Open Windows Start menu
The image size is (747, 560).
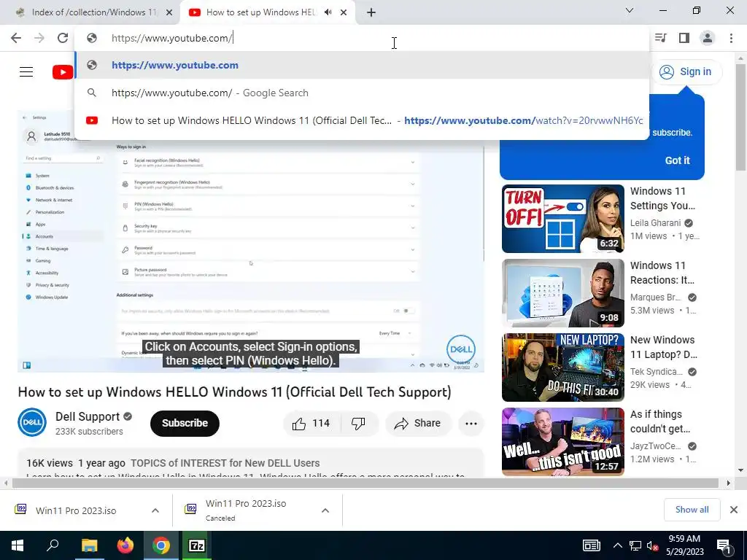point(18,545)
